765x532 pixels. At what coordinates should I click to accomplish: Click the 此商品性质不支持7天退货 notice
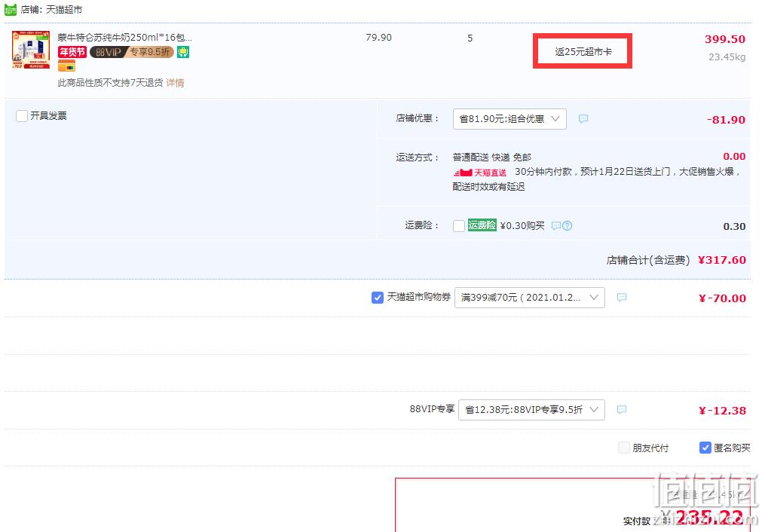[110, 83]
